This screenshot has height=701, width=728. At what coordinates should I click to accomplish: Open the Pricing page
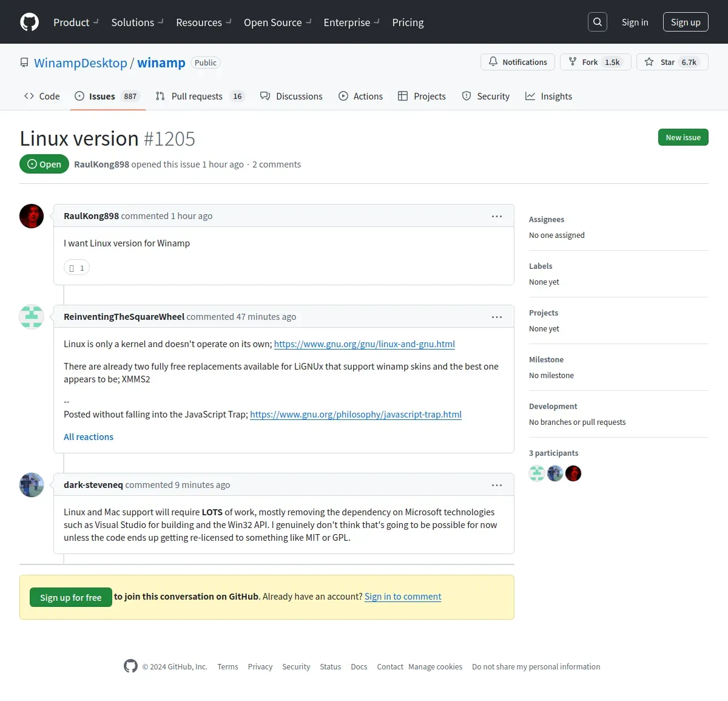[x=408, y=22]
